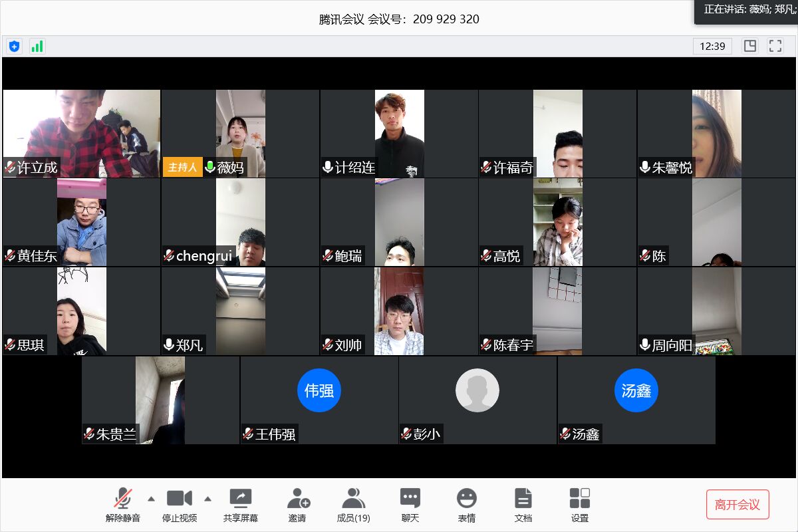Switch the video grid layout view
This screenshot has height=532, width=798.
[x=750, y=46]
